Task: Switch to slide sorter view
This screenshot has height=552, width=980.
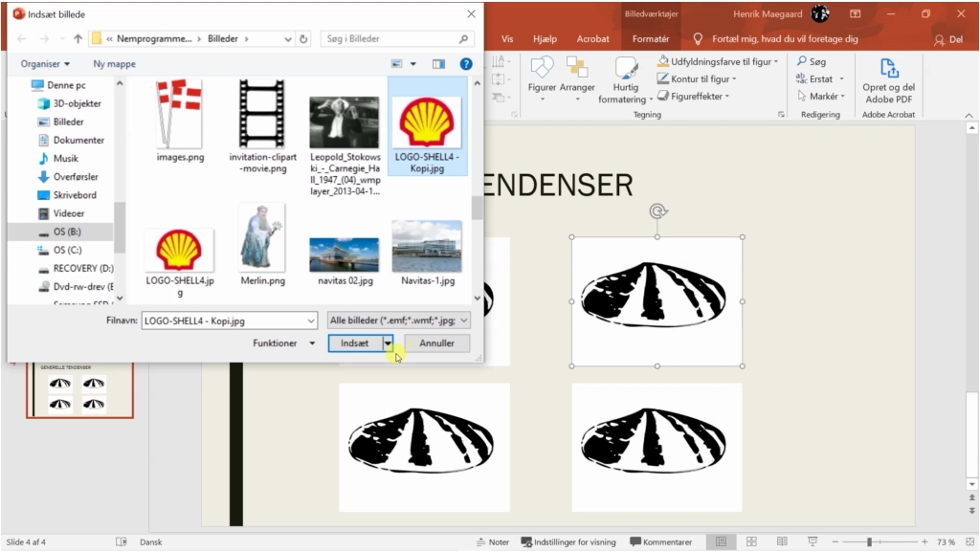Action: 751,542
